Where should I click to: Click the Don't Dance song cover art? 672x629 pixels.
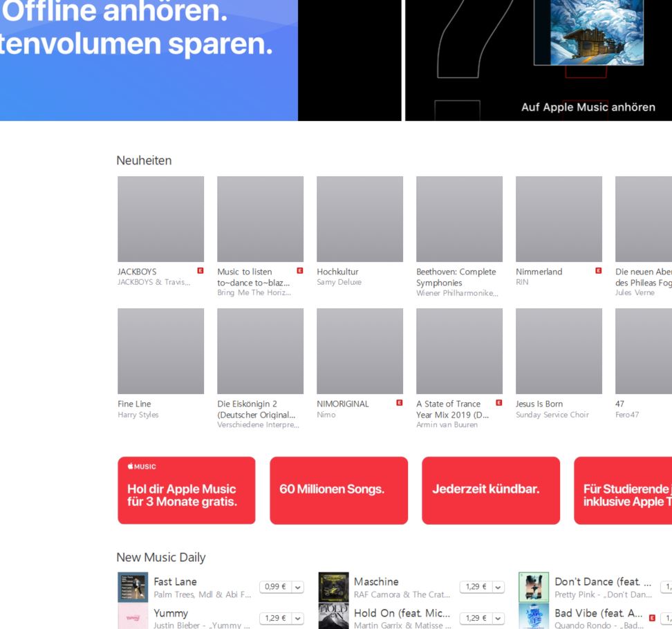534,587
